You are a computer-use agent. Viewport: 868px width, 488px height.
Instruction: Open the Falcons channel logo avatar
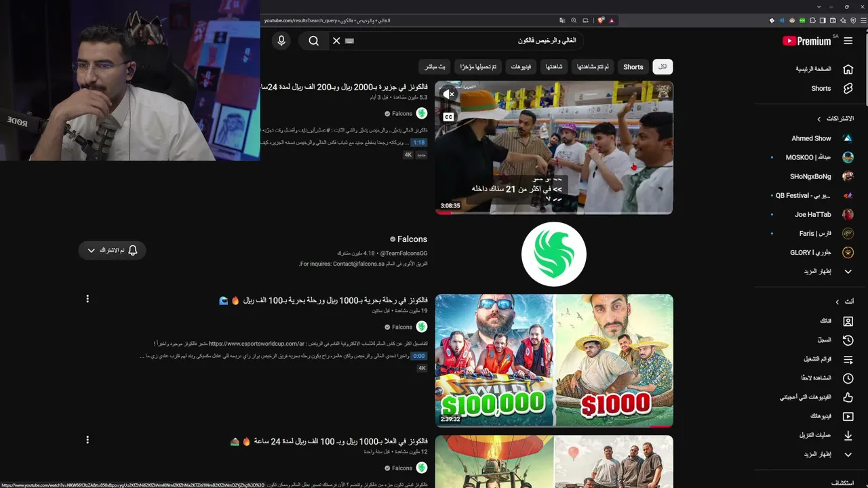pos(554,254)
